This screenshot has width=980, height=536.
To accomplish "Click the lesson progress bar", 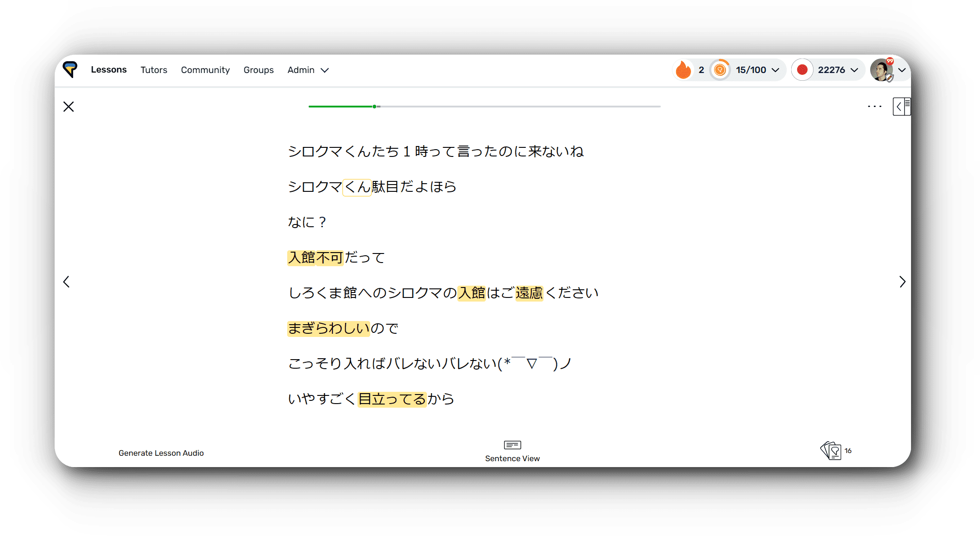I will pyautogui.click(x=484, y=107).
